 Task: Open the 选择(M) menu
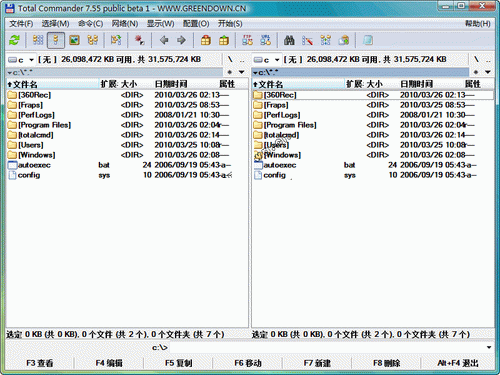[x=55, y=24]
